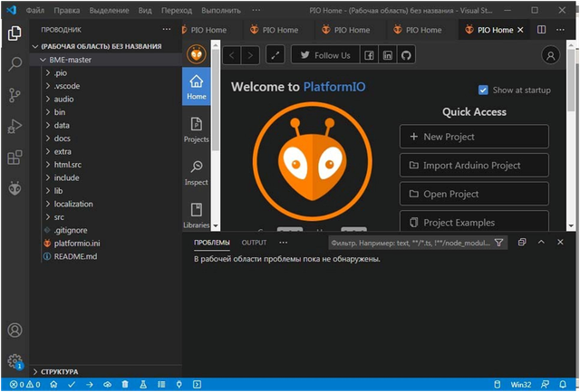Expand the .vscode folder
The image size is (580, 392).
tap(105, 86)
